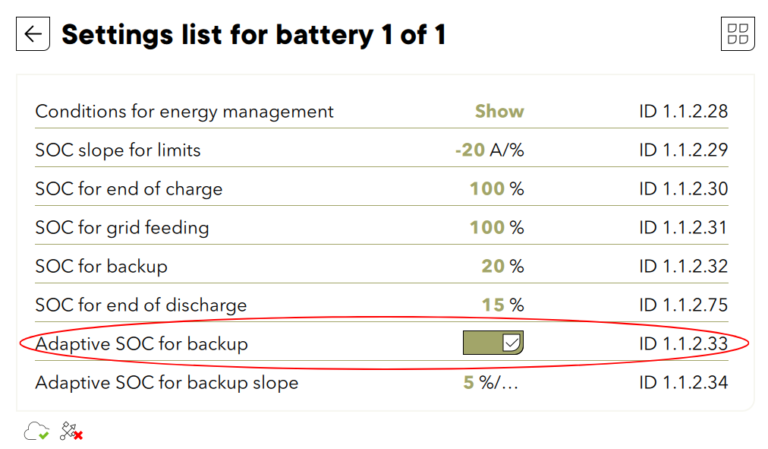Screen dimensions: 768x449
Task: Click ID 1.1.2.28 setting identifier
Action: coord(683,112)
